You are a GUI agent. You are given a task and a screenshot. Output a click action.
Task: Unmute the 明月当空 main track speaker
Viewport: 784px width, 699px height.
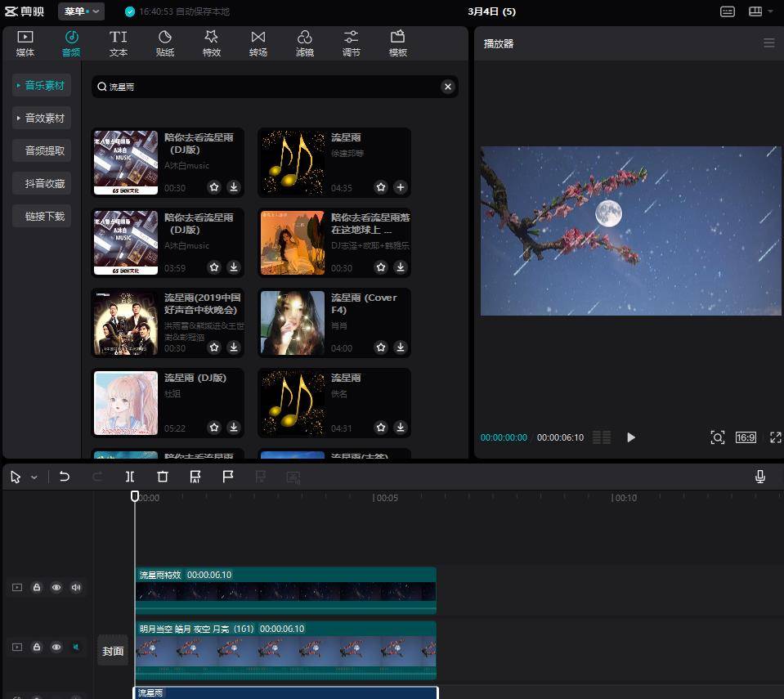[76, 647]
